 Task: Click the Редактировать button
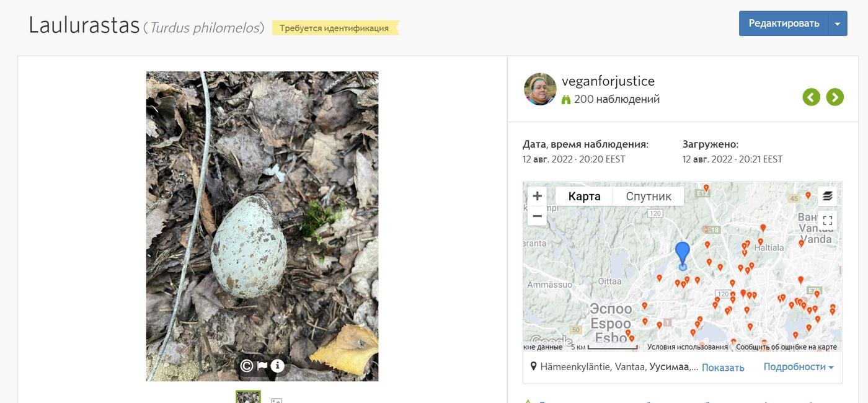click(784, 24)
